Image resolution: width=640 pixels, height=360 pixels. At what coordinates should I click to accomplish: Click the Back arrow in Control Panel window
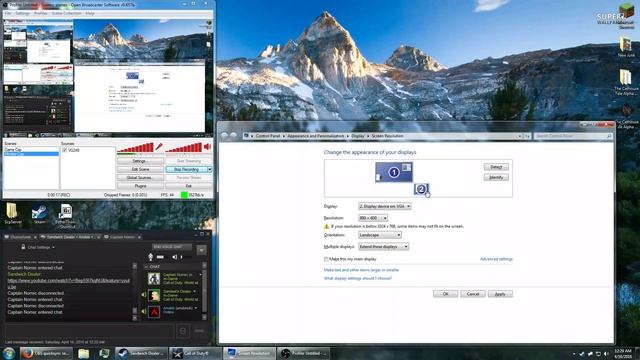224,136
